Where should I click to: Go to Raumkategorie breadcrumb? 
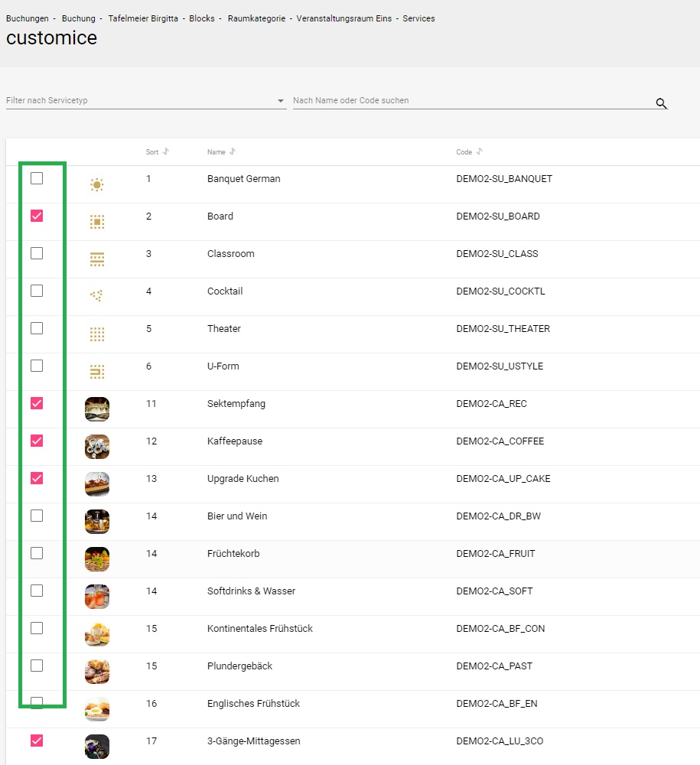pyautogui.click(x=256, y=18)
